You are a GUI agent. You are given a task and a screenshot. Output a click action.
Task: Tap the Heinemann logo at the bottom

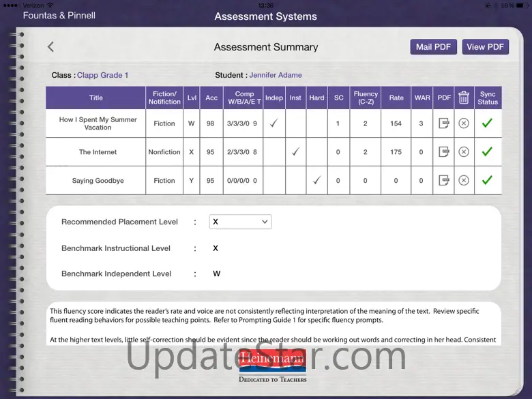[x=272, y=366]
